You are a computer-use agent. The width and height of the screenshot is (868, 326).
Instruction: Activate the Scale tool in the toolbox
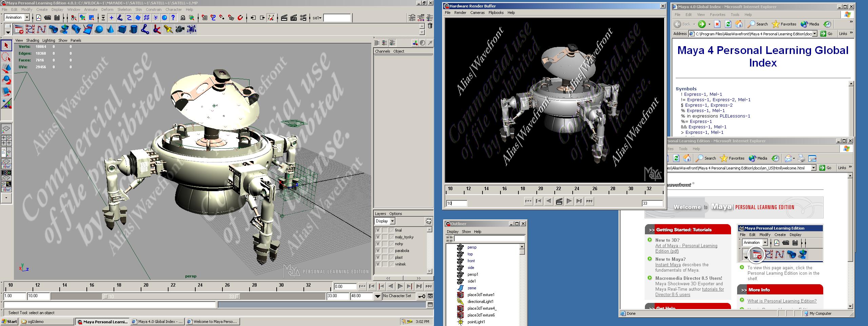[x=6, y=91]
